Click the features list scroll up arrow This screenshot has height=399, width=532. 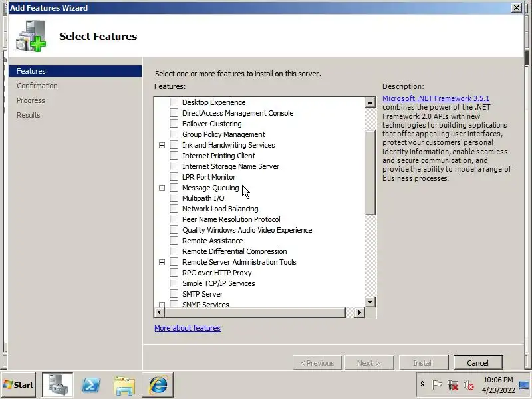click(x=370, y=102)
